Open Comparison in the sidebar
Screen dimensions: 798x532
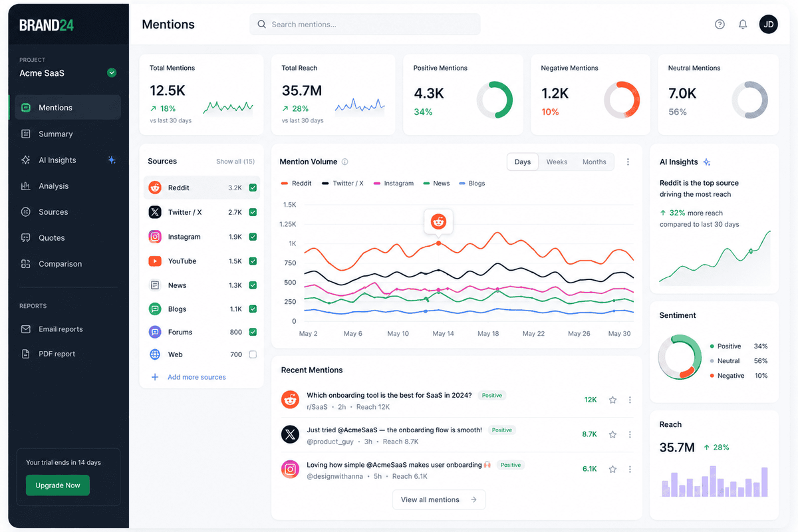click(68, 264)
